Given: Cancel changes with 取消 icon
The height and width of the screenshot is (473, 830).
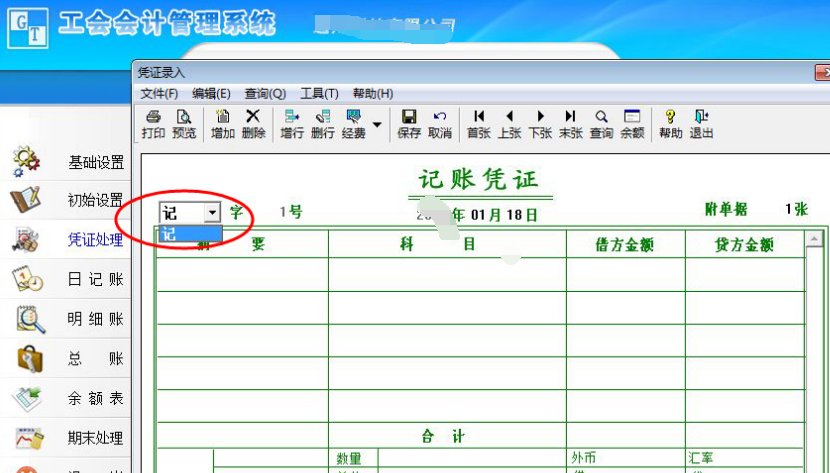Looking at the screenshot, I should [440, 124].
